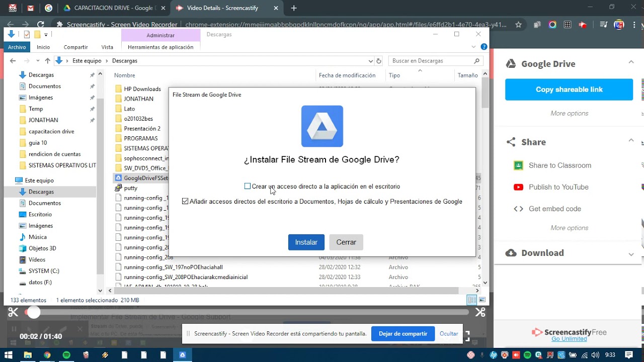This screenshot has width=644, height=362.
Task: Click Dejar de compartir button
Action: click(403, 334)
